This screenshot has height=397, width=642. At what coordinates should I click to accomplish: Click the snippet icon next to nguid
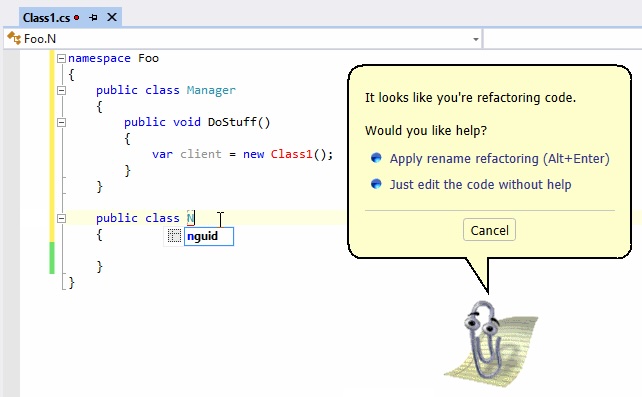174,236
